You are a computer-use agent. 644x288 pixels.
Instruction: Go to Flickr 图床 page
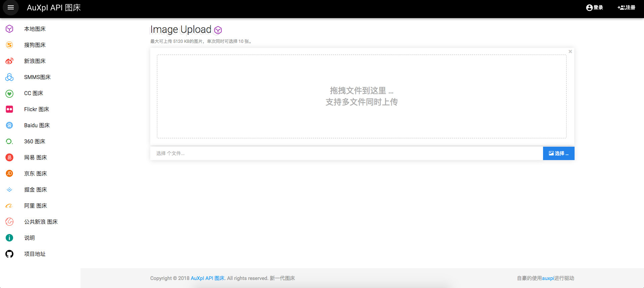[37, 109]
